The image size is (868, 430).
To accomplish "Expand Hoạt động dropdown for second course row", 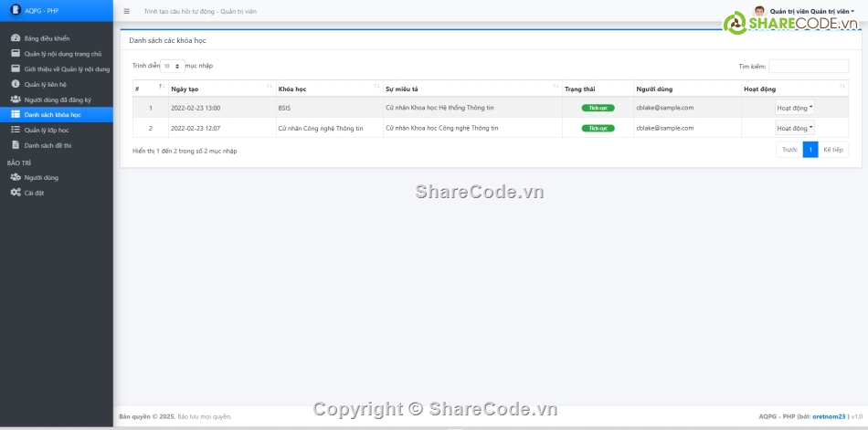I will coord(795,128).
